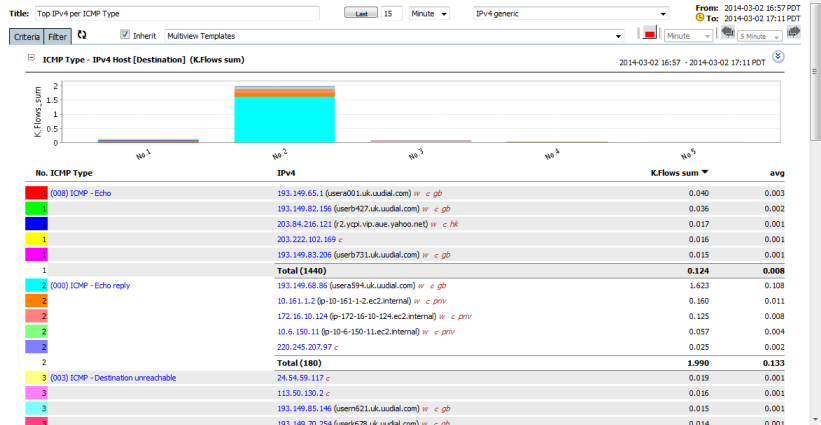The image size is (821, 425).
Task: Click the 'c' icon for 203.222.102.169
Action: coord(340,240)
